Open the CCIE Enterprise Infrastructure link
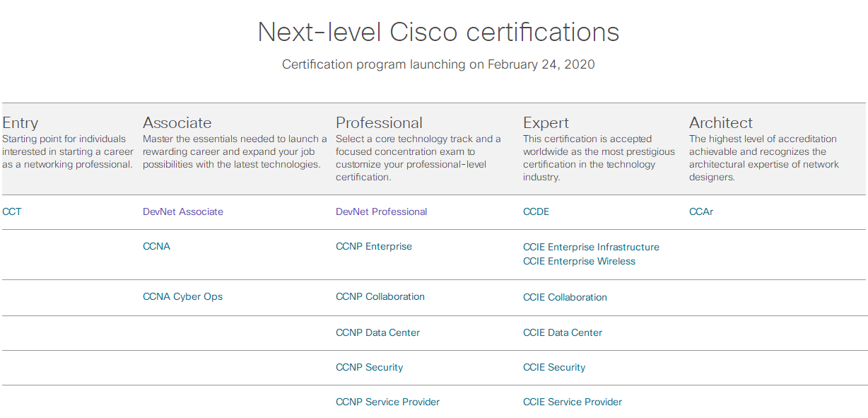Screen dimensions: 868x418 (591, 247)
